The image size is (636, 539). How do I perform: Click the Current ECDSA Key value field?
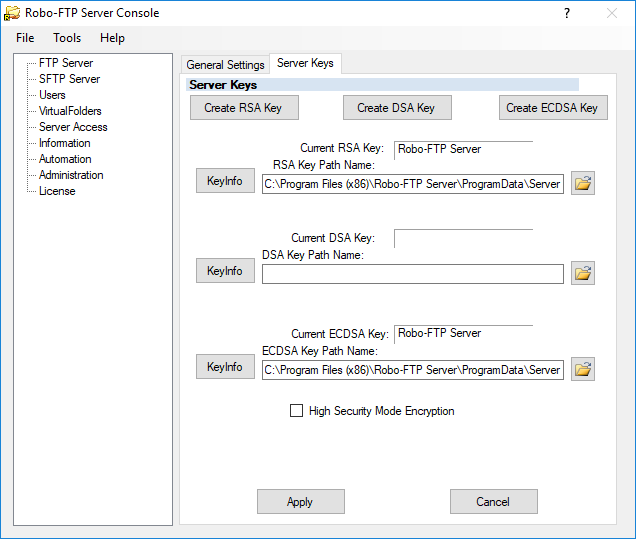click(463, 333)
